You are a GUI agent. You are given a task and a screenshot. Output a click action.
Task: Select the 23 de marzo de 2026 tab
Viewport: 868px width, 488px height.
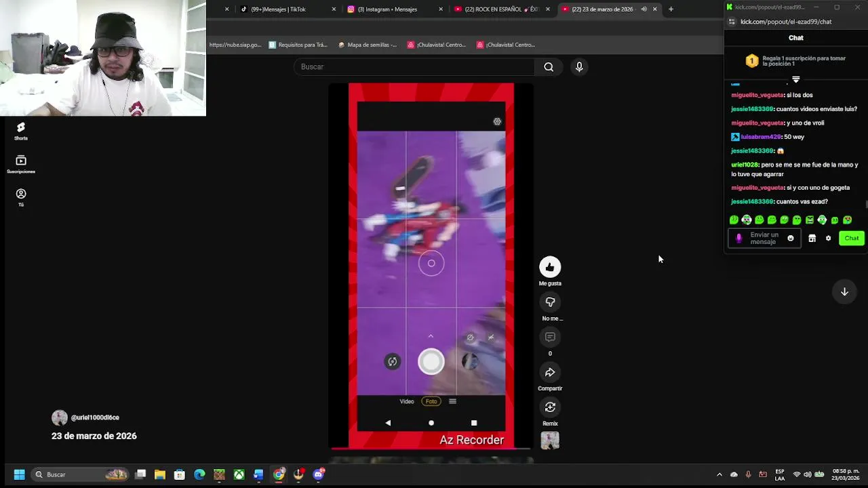point(602,9)
